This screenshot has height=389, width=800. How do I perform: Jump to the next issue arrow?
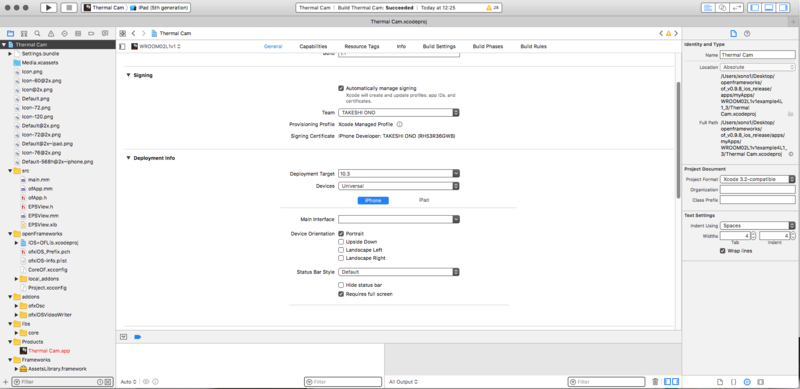(676, 33)
